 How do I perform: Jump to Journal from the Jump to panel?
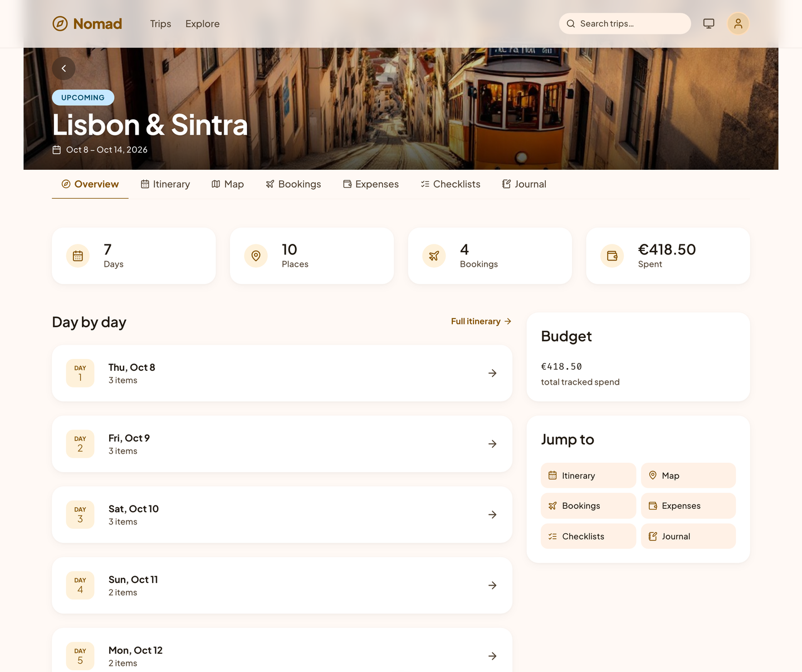(x=688, y=536)
